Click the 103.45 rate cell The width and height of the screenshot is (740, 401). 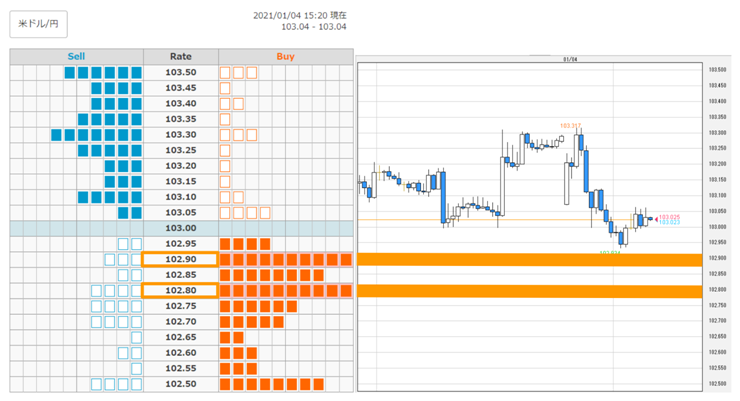pyautogui.click(x=181, y=88)
